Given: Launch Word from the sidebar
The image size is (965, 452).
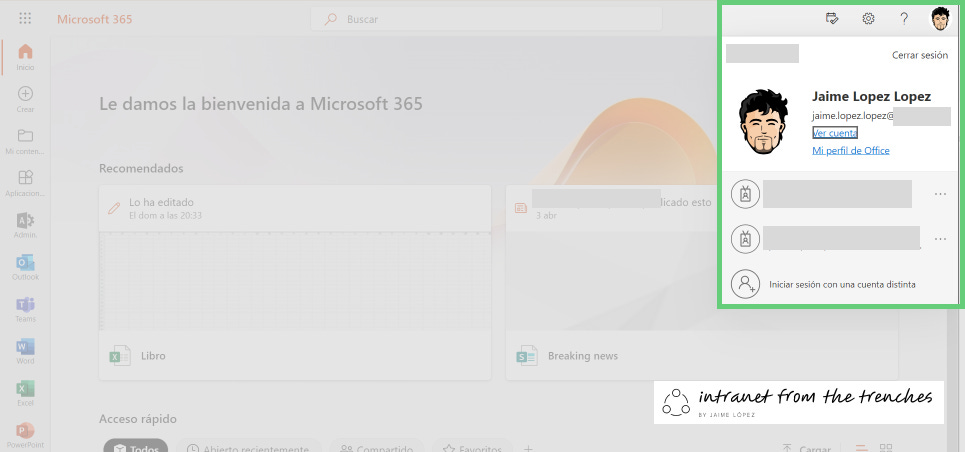Looking at the screenshot, I should 25,351.
